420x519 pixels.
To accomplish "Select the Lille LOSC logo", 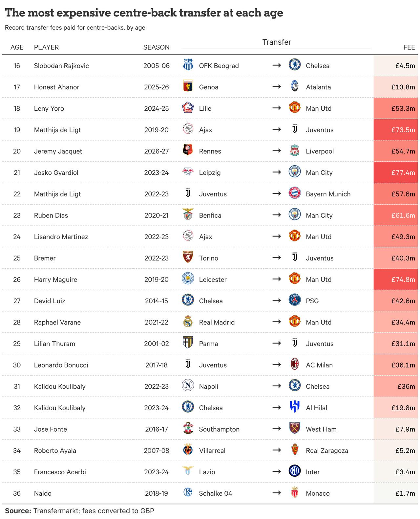I will point(188,108).
